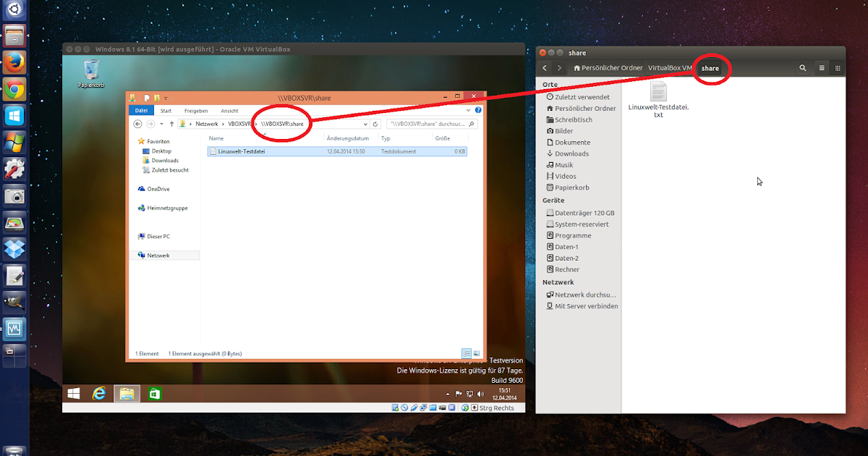Click the VBOXSVR breadcrumb segment
This screenshot has height=456, width=868.
coord(239,124)
